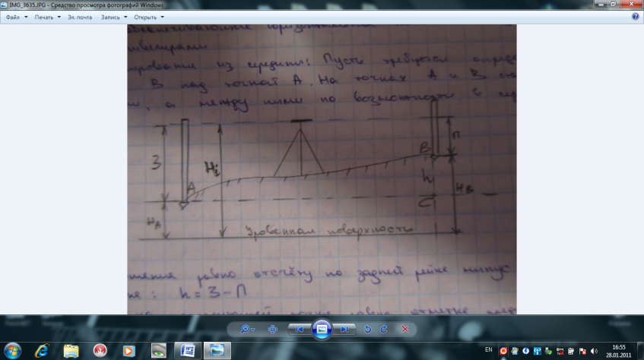Open the Windows Start menu

click(x=12, y=351)
